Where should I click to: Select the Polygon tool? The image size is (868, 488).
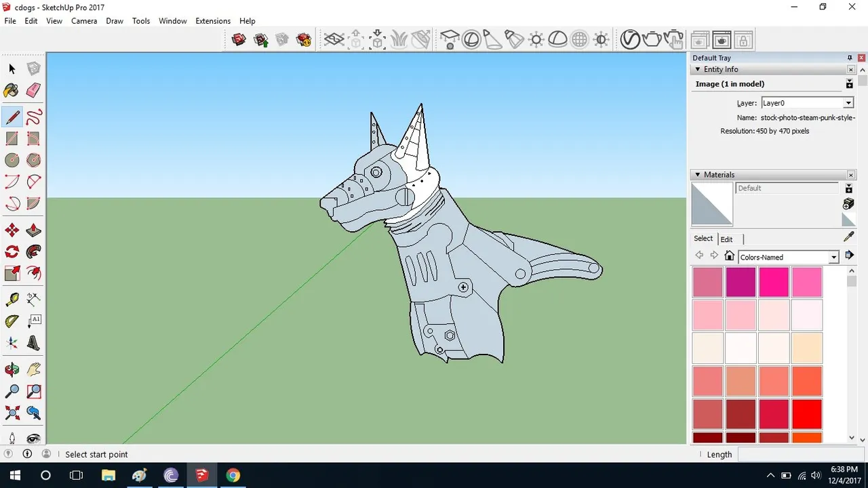pyautogui.click(x=34, y=161)
